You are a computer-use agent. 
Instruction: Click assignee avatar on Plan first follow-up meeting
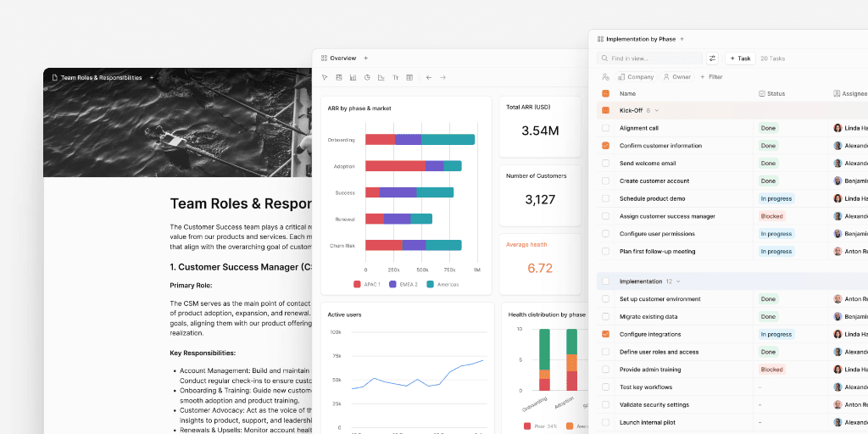[837, 251]
